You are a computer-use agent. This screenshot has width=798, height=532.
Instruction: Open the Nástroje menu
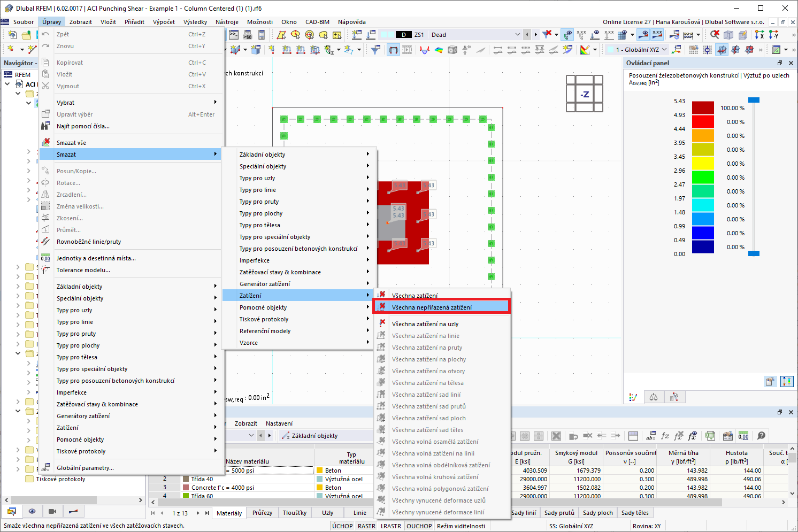click(x=227, y=22)
